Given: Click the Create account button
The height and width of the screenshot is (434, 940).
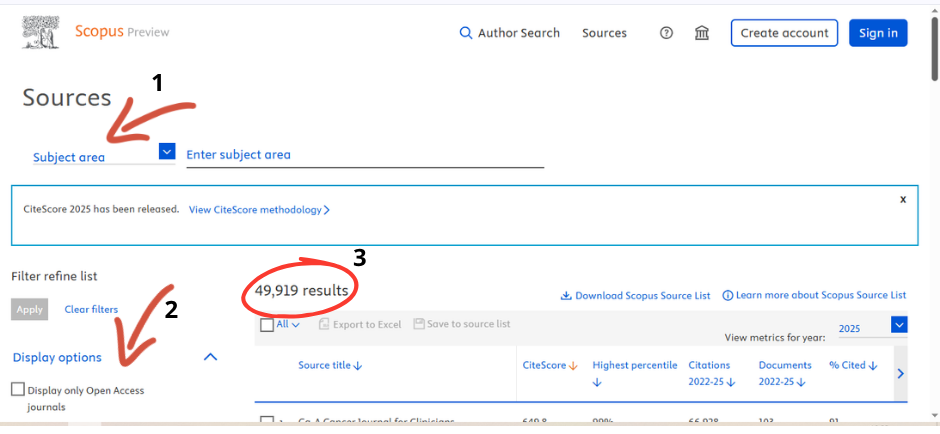Looking at the screenshot, I should (784, 33).
